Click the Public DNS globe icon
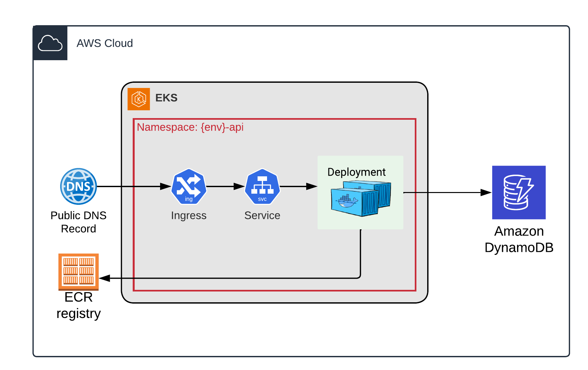The image size is (588, 370). [x=78, y=186]
